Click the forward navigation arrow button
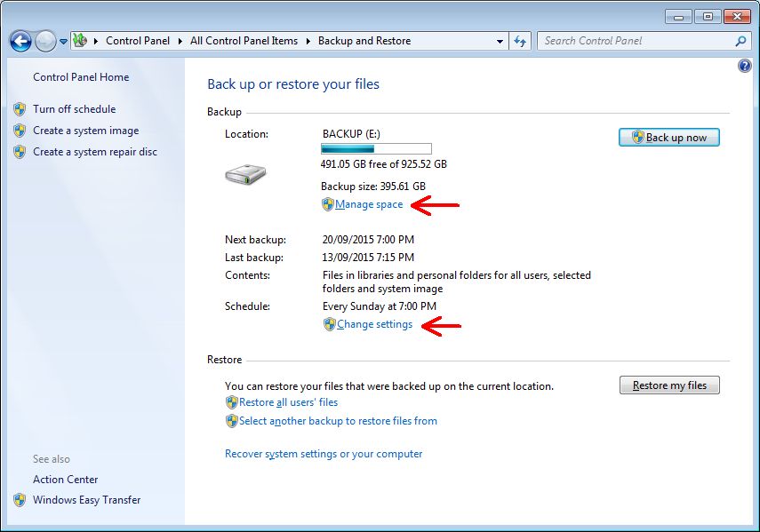Viewport: 760px width, 532px height. [45, 41]
